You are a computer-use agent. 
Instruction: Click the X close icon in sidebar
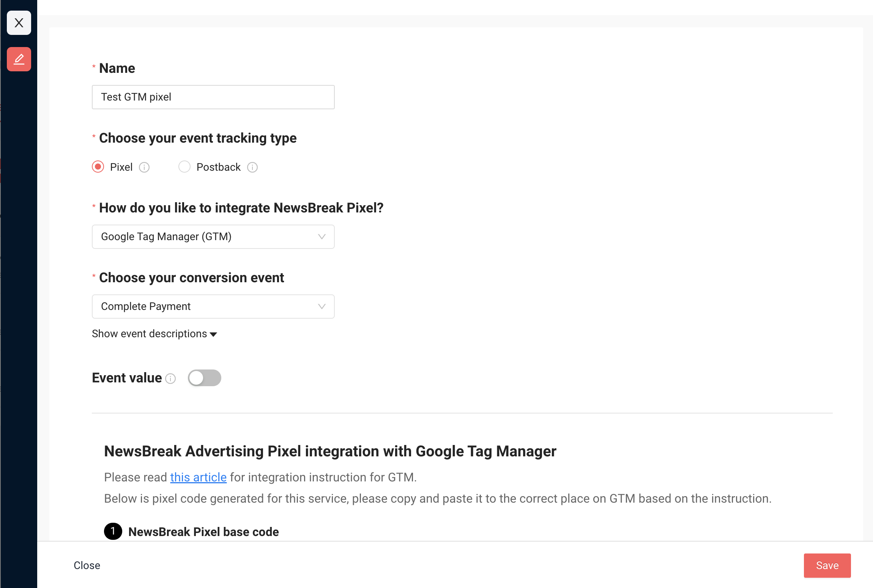pos(19,23)
